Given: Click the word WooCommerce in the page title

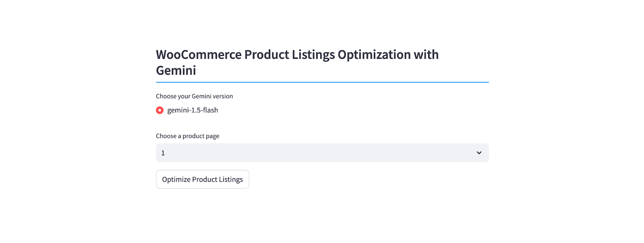Looking at the screenshot, I should click(198, 55).
